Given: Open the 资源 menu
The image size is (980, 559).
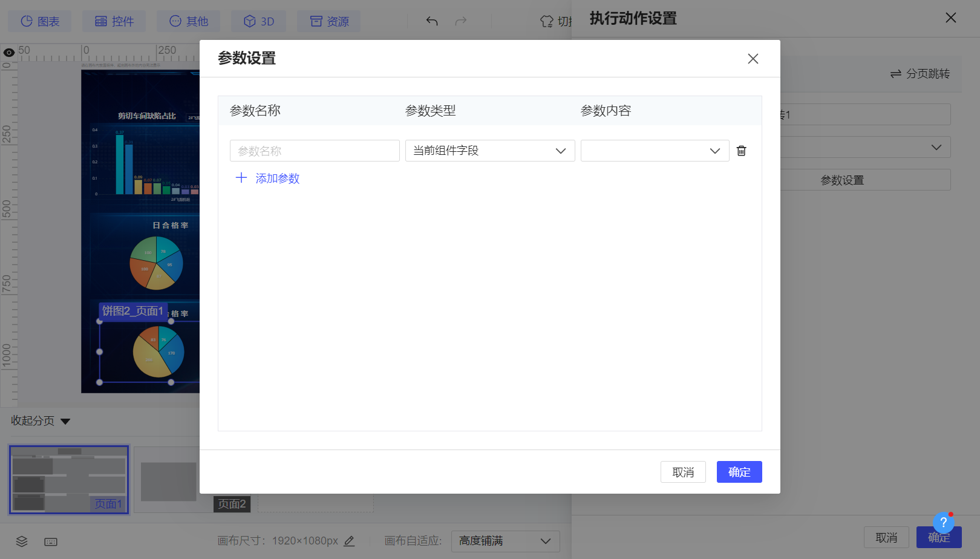Looking at the screenshot, I should tap(329, 21).
